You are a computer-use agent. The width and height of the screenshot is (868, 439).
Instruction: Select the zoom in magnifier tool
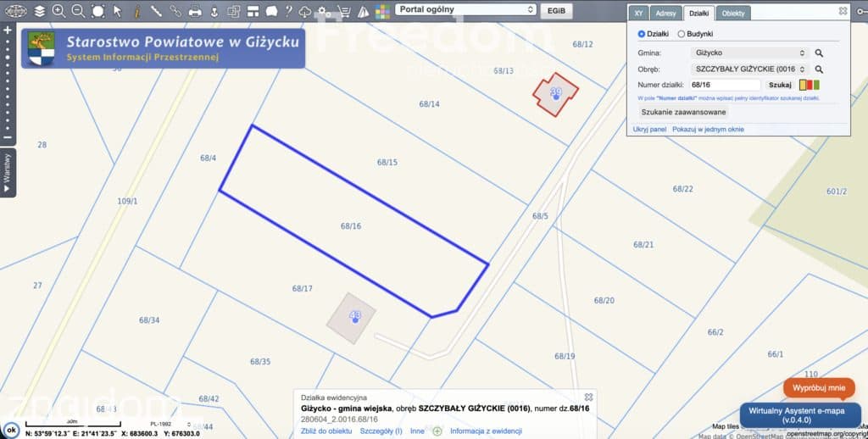(x=58, y=10)
